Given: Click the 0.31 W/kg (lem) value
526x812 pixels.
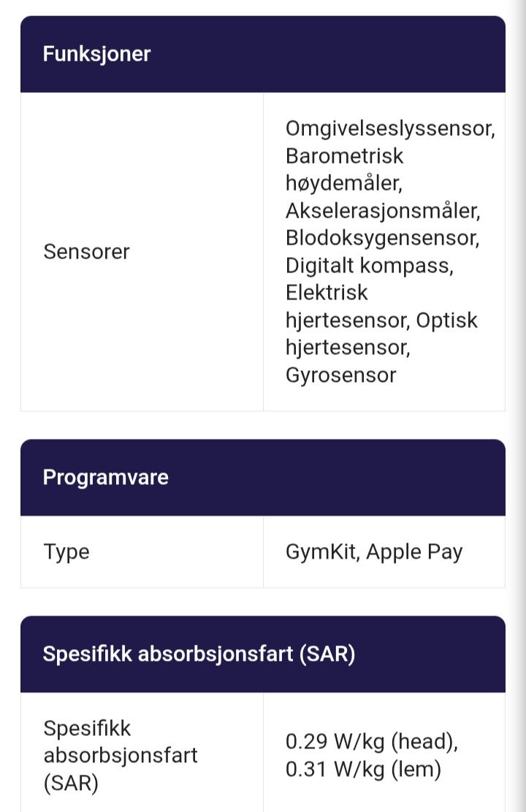Looking at the screenshot, I should tap(363, 769).
